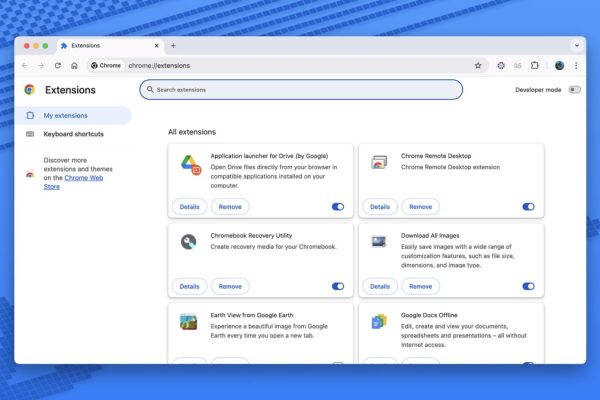Screen dimensions: 600x400
Task: Click the browser back arrow
Action: (x=25, y=65)
